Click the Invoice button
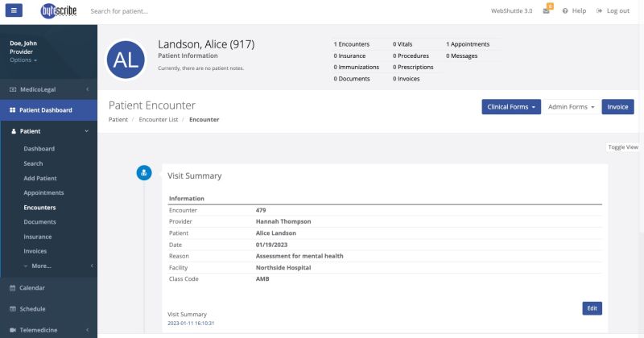Viewport: 644px width, 338px height. tap(617, 107)
